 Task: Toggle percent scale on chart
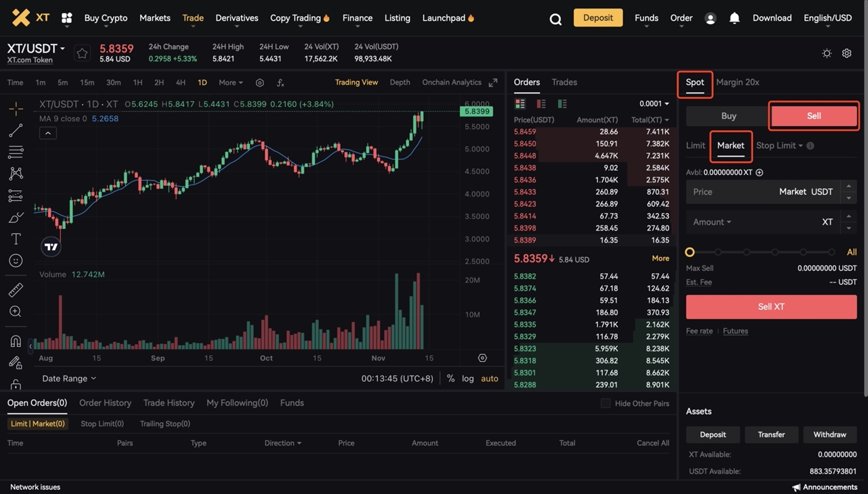click(x=450, y=379)
